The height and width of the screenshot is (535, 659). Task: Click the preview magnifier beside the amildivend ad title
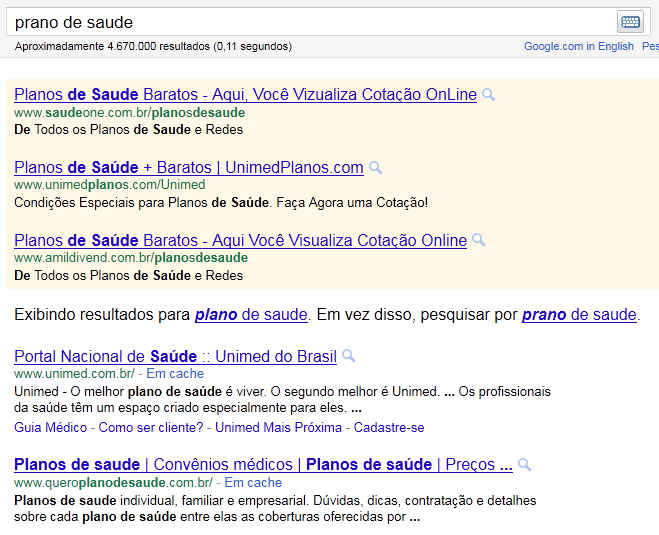pyautogui.click(x=478, y=240)
